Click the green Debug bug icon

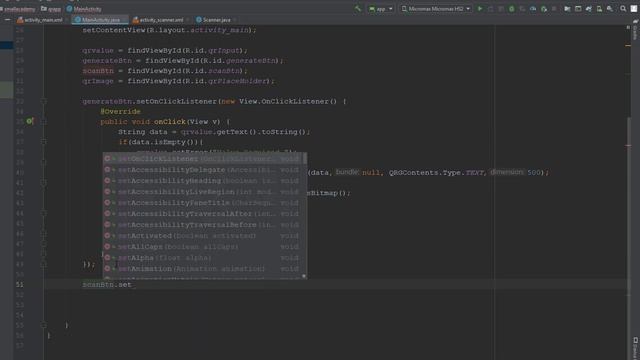(511, 9)
